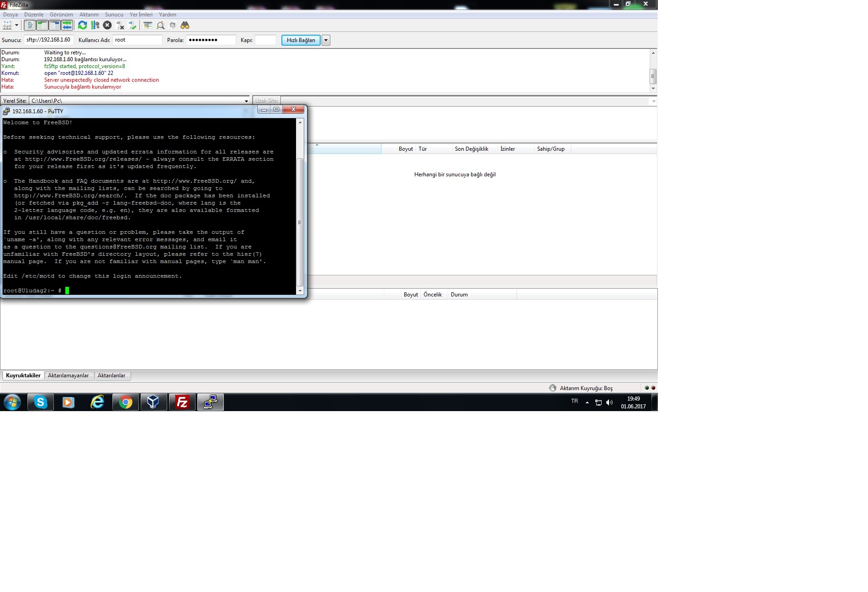
Task: Cancel the current operation
Action: click(107, 26)
